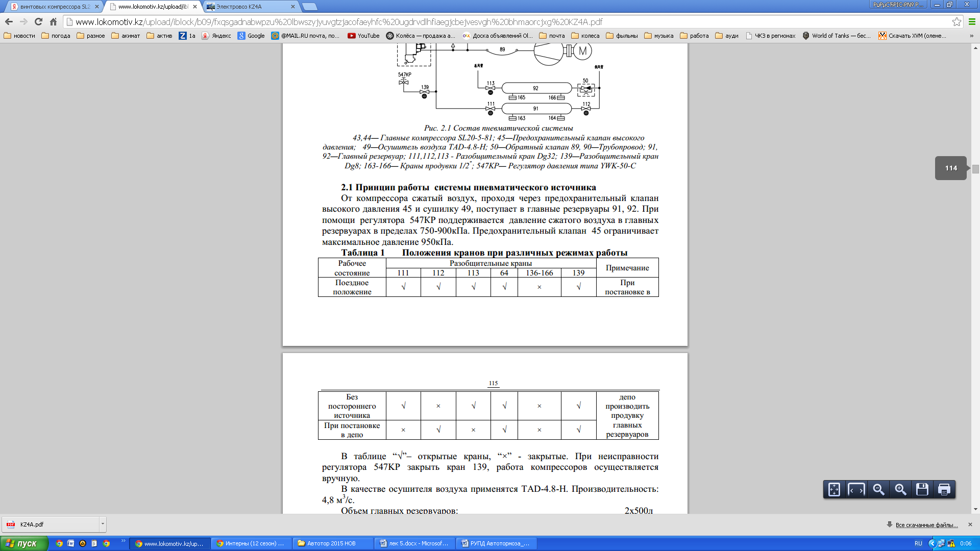Save the PDF with floppy disk icon
Screen dimensions: 980x551
point(922,489)
